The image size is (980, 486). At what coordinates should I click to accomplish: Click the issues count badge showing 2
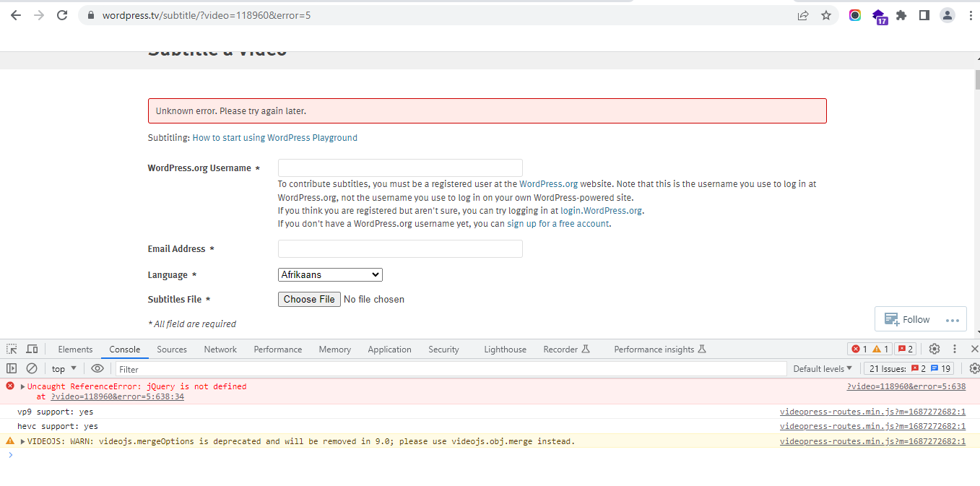point(905,349)
